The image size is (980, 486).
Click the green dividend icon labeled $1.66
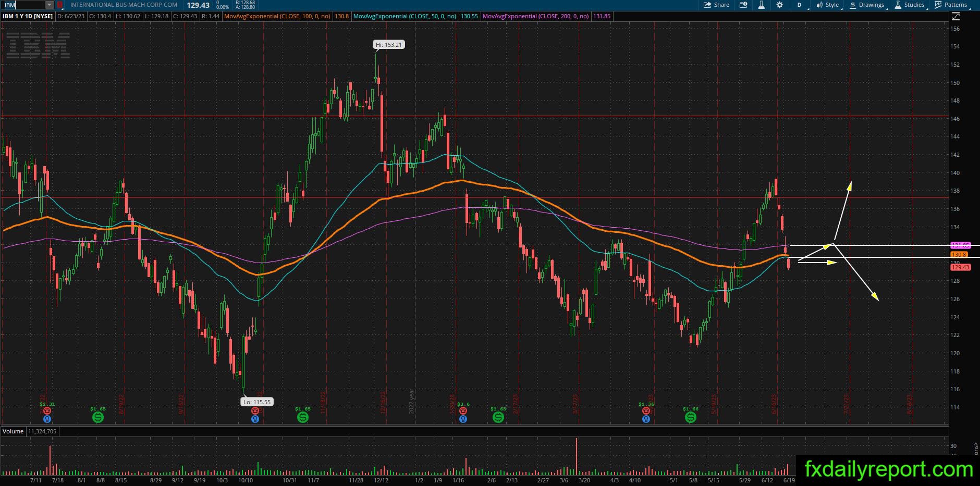[x=691, y=417]
